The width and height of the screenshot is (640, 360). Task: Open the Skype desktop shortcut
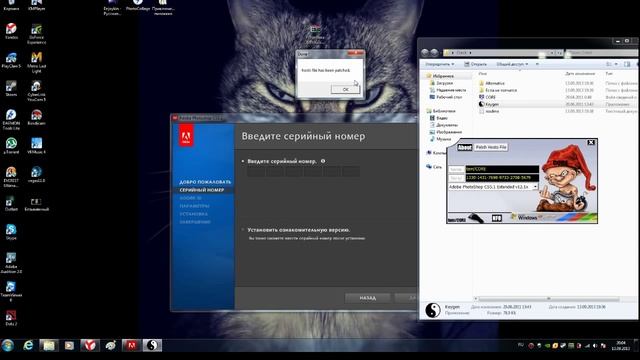point(11,232)
